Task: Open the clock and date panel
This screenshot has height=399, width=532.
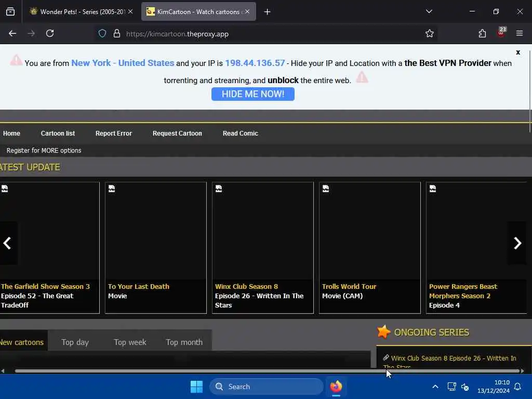Action: [494, 387]
